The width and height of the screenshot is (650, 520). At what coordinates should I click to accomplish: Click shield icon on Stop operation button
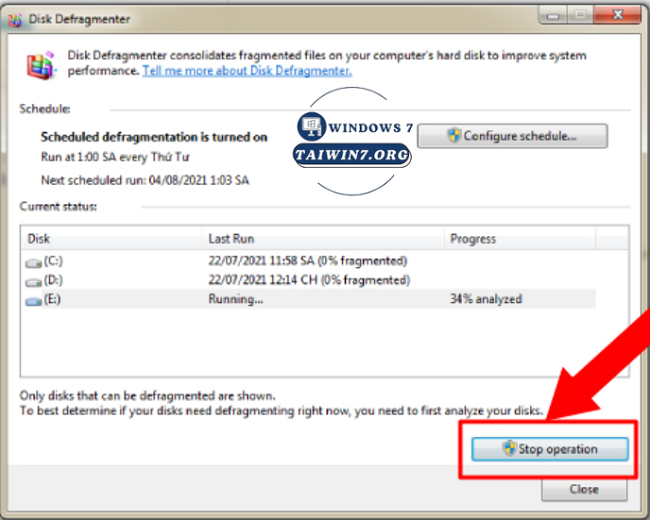point(508,449)
